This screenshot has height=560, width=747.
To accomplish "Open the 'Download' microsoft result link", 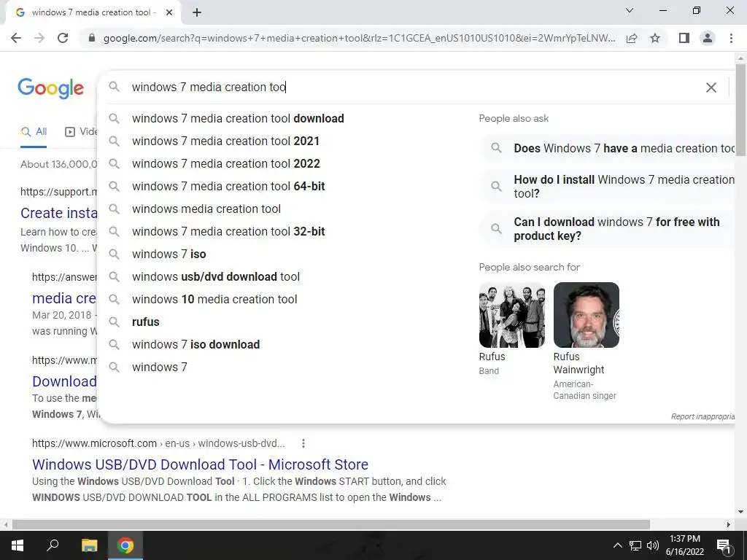I will pos(64,381).
